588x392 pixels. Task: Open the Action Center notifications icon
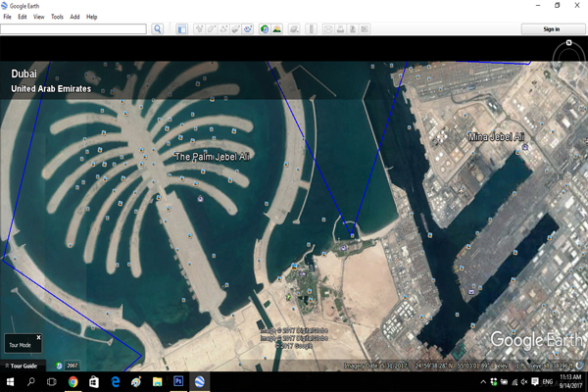tap(535, 382)
